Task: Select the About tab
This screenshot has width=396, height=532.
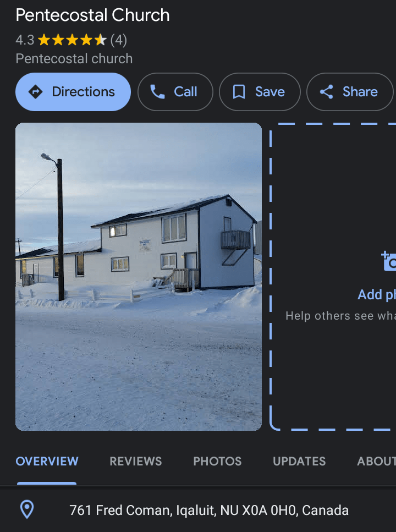Action: click(376, 462)
